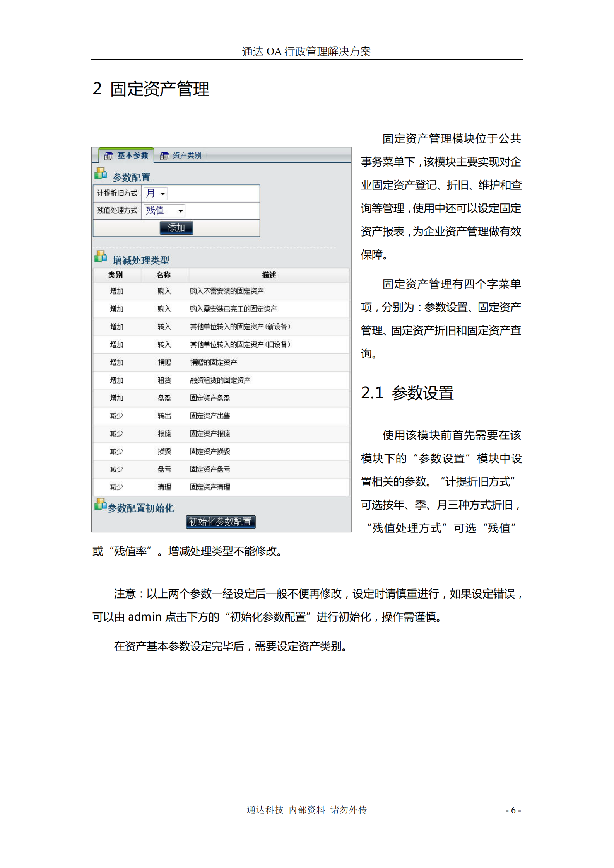Open the 基本参数 tab

(x=127, y=155)
